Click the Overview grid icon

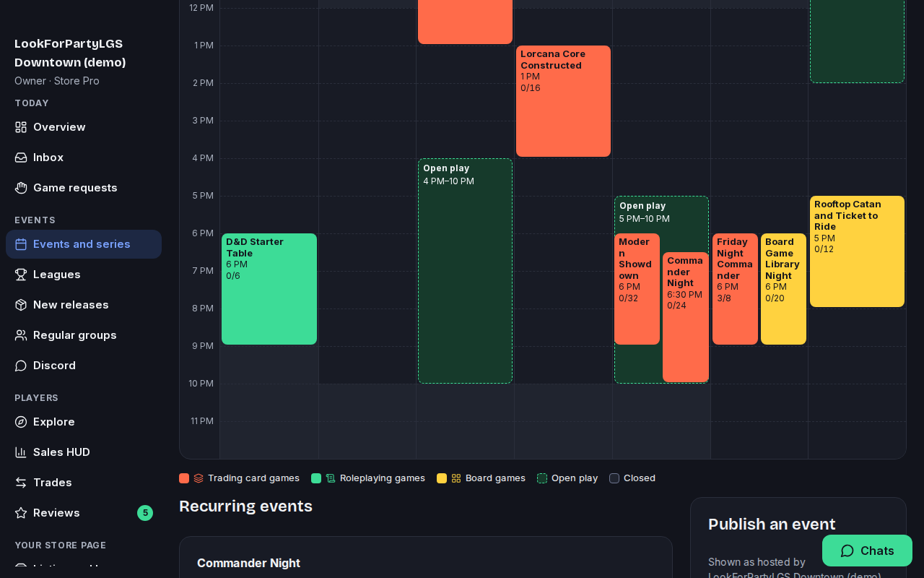coord(21,127)
